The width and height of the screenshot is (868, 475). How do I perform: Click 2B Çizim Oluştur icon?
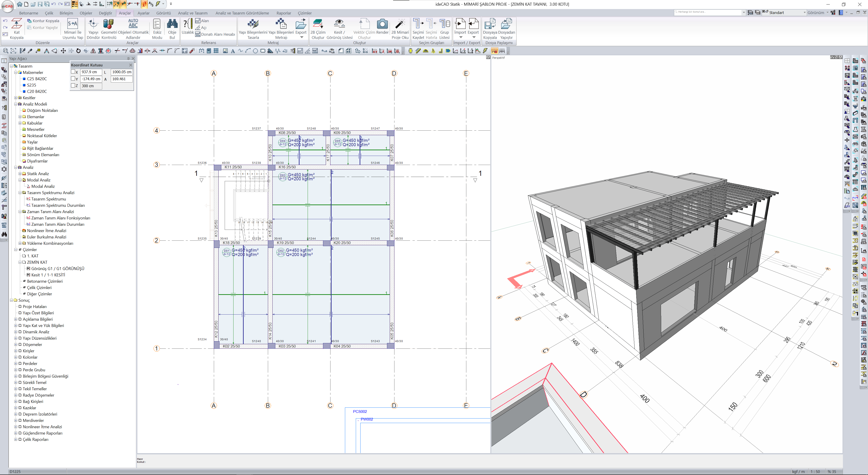[317, 24]
